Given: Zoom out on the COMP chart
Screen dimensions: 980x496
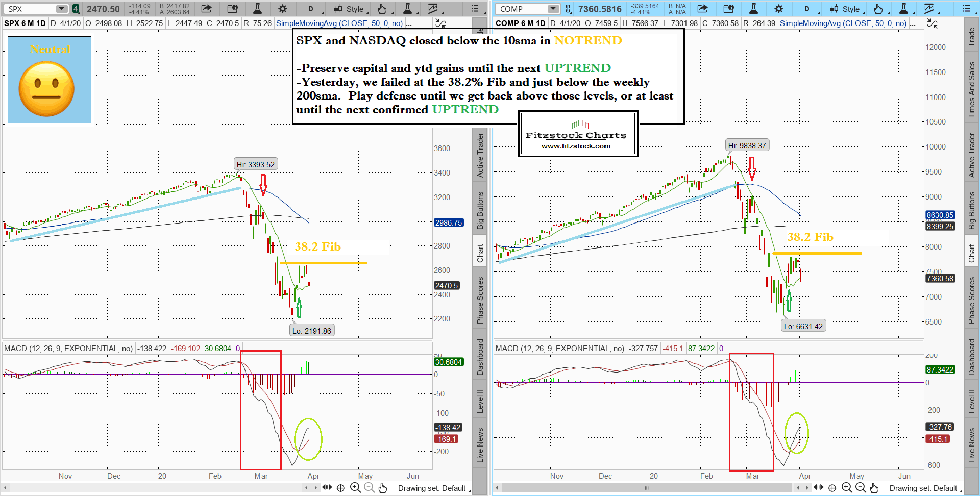Looking at the screenshot, I should [x=861, y=488].
